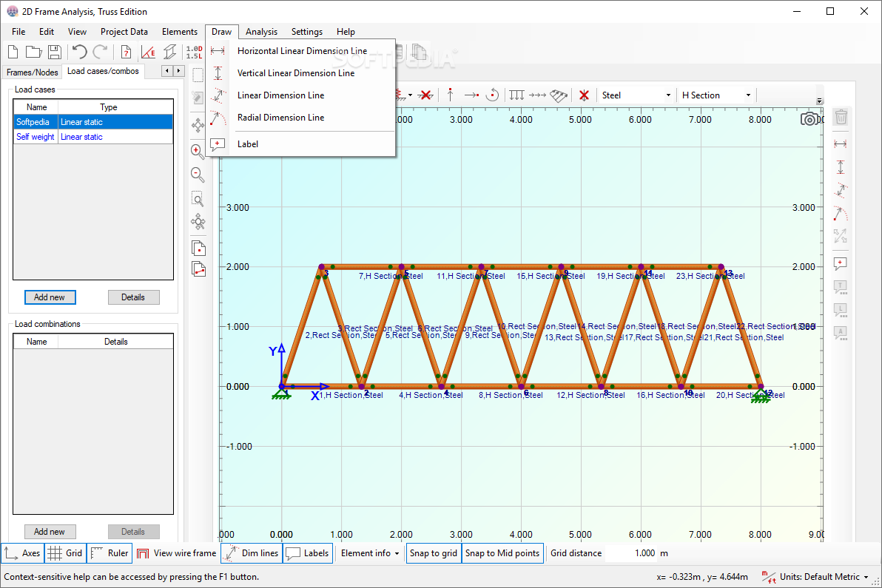Redo the last undone action

coord(100,53)
